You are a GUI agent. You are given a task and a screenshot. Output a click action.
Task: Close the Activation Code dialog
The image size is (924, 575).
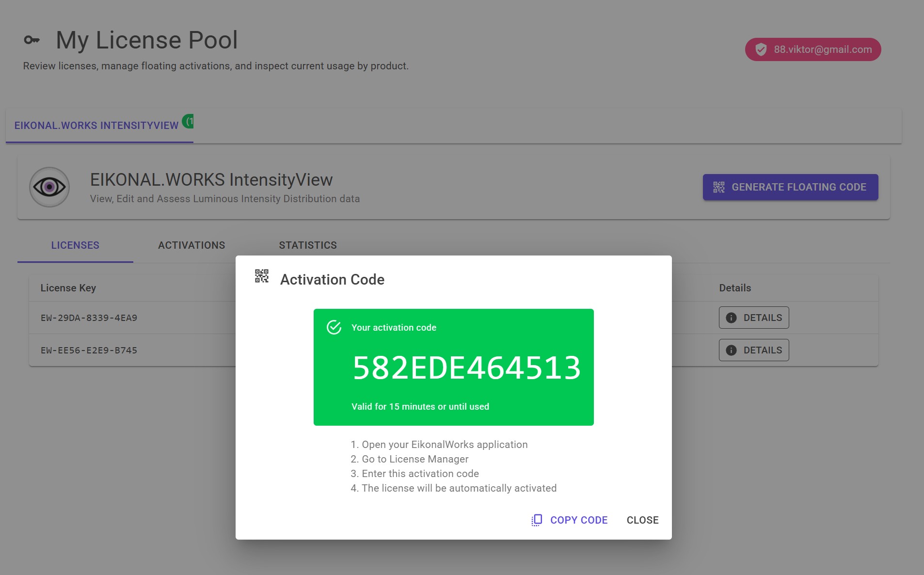point(642,520)
